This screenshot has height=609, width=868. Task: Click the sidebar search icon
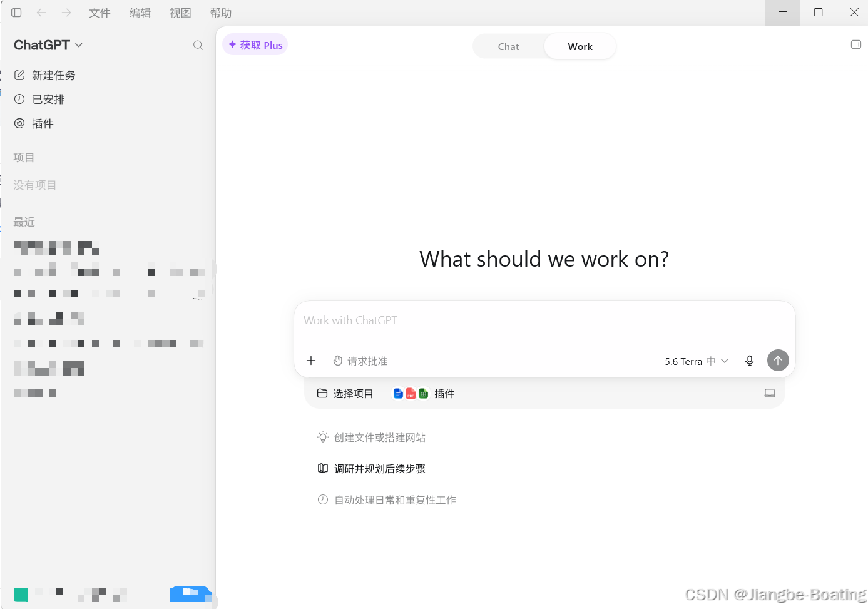tap(198, 45)
